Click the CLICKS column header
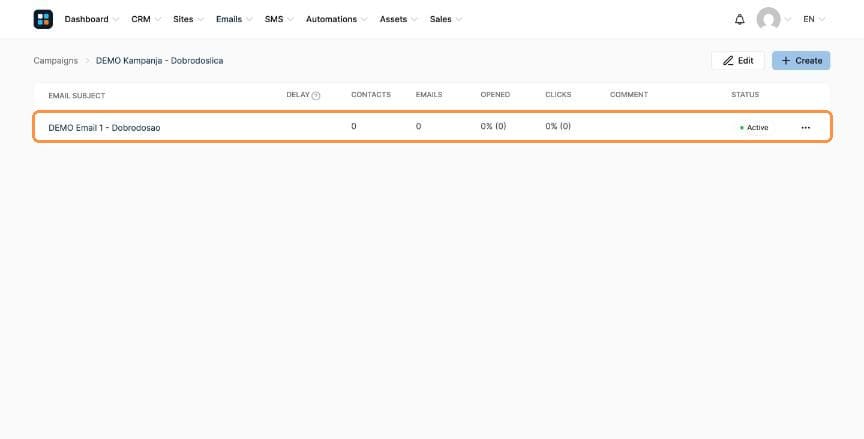Screen dimensions: 864x439 tap(558, 95)
